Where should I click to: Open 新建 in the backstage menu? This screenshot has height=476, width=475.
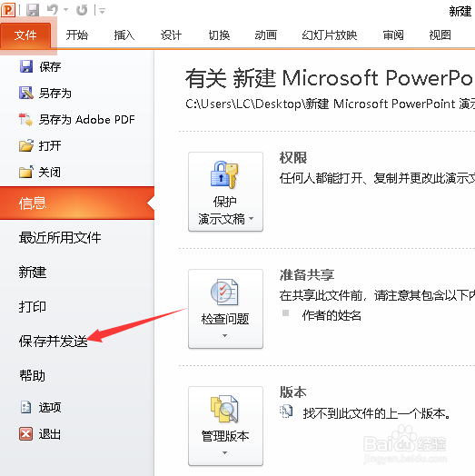click(32, 272)
